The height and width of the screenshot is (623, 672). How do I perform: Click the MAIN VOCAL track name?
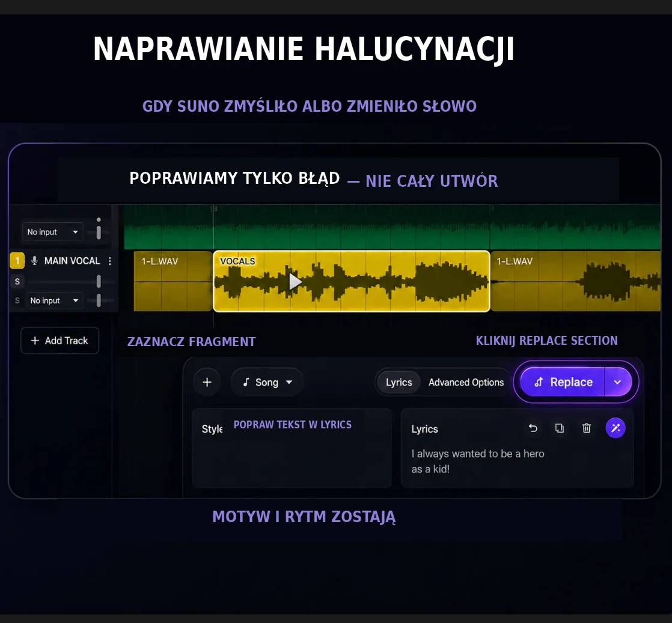[x=72, y=261]
